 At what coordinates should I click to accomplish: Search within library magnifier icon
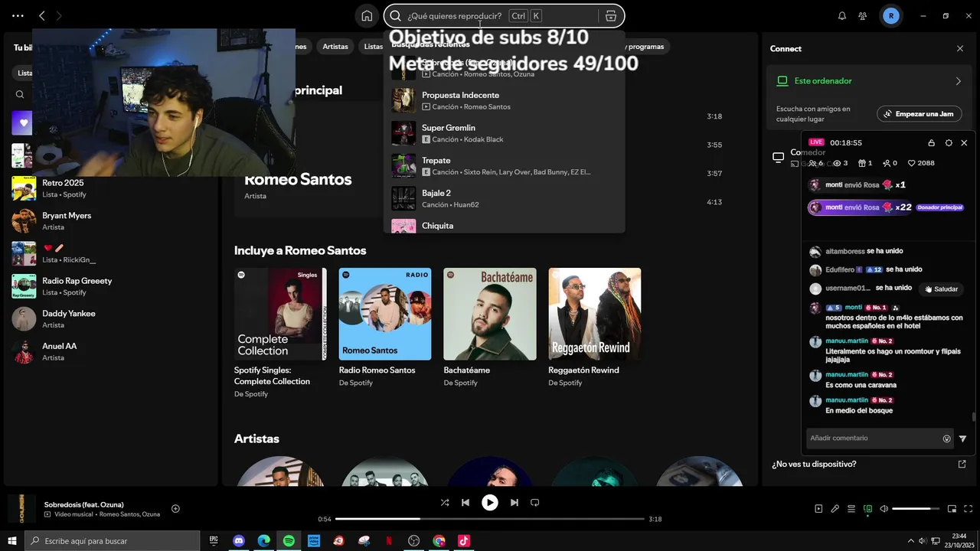[x=20, y=95]
